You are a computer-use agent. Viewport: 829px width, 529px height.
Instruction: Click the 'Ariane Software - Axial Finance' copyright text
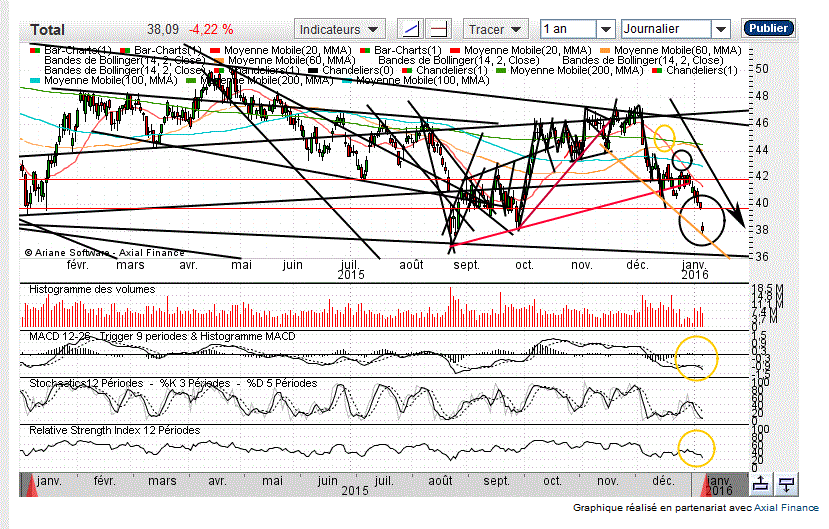click(105, 253)
